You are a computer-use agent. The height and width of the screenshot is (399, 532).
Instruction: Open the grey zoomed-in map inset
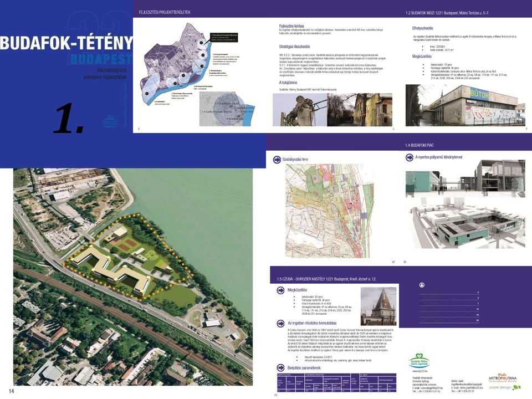[x=226, y=109]
